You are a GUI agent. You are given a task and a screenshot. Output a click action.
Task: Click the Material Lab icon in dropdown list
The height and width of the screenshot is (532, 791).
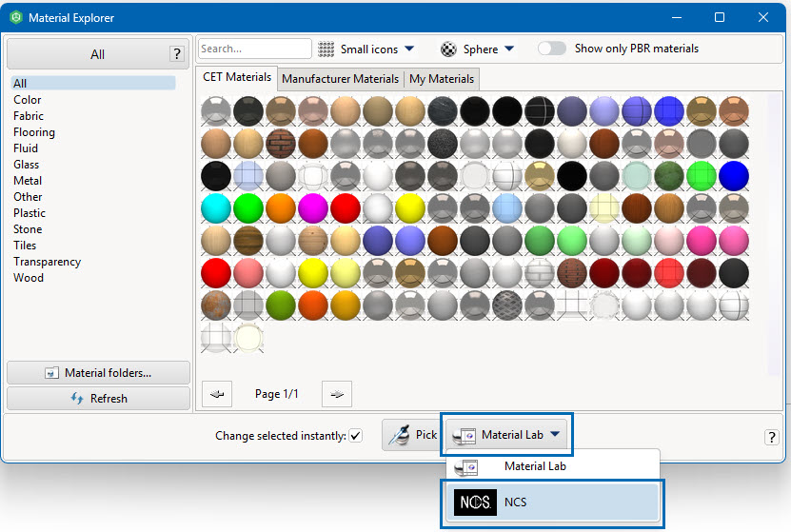click(465, 467)
